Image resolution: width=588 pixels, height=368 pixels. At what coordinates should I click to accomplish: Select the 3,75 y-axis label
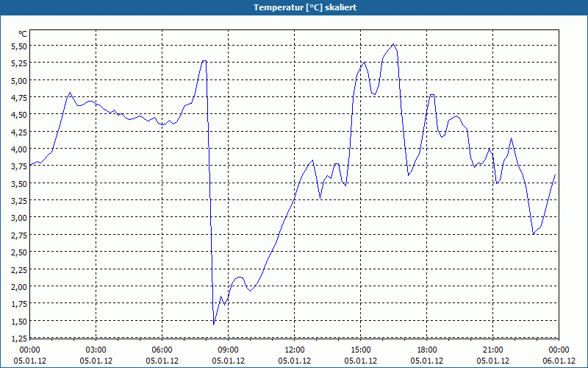click(19, 166)
